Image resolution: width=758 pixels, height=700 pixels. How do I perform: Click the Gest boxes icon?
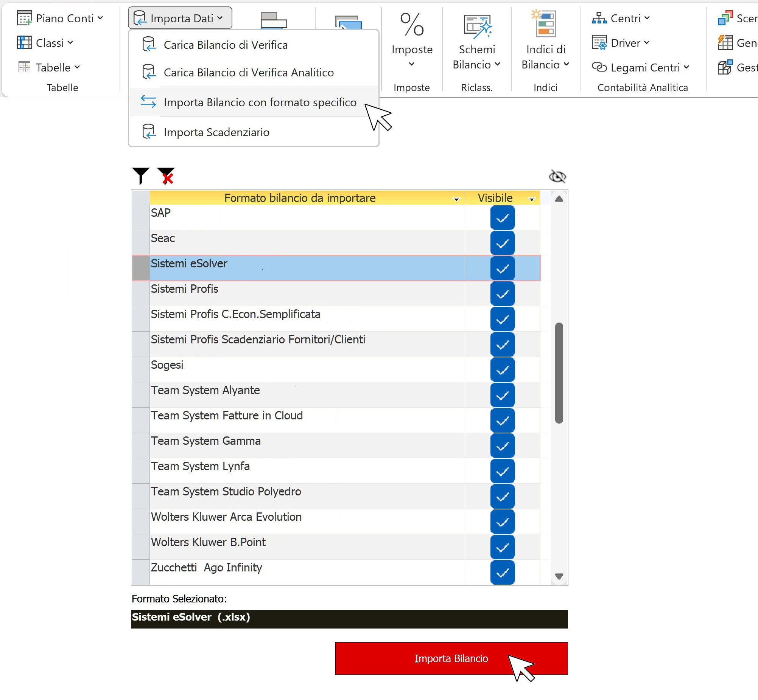(725, 67)
